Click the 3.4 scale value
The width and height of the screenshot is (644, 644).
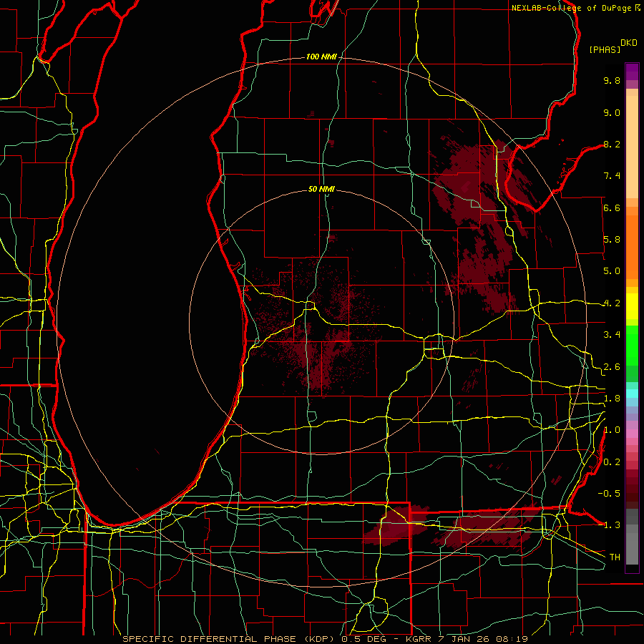(x=612, y=335)
